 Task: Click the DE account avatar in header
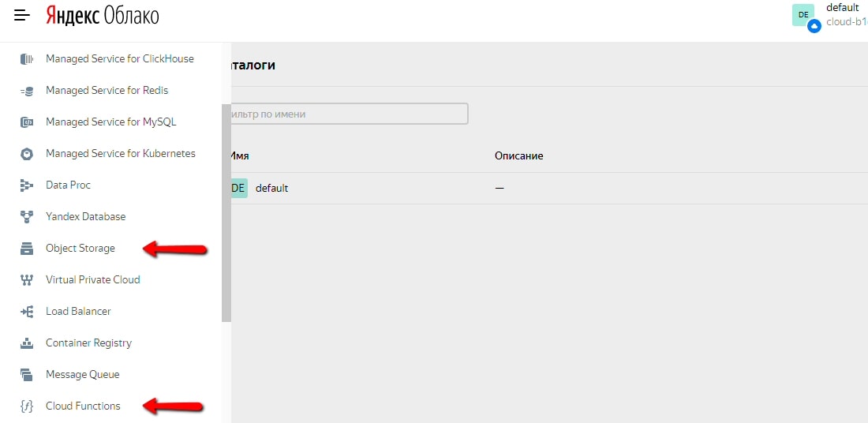[x=803, y=15]
